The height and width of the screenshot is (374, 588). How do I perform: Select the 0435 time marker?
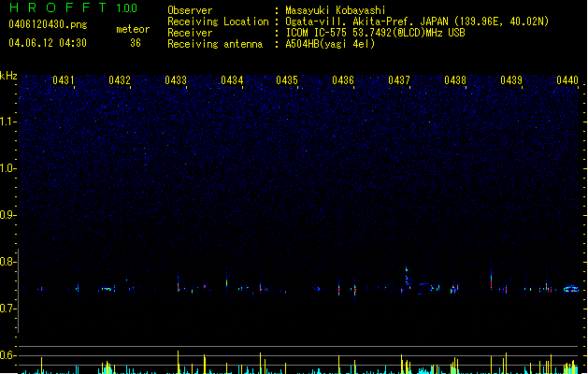click(287, 80)
